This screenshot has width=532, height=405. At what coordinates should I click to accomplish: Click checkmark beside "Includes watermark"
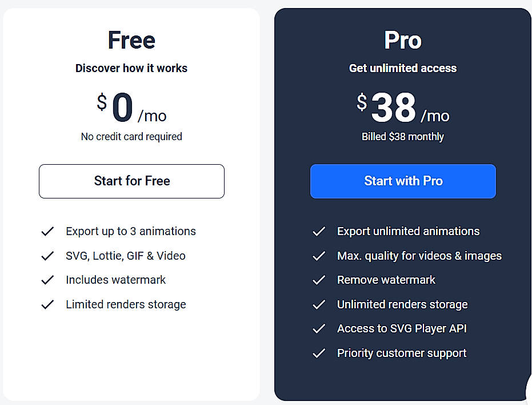[x=48, y=280]
